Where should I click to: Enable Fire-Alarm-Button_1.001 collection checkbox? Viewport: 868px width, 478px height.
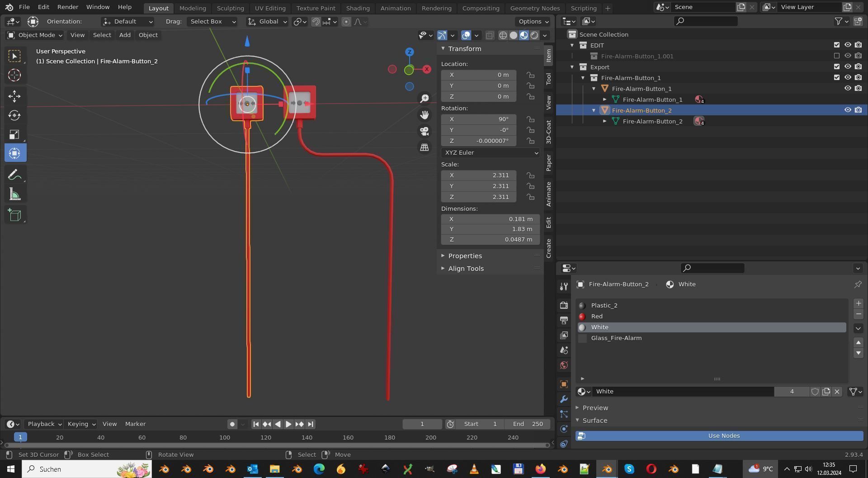[837, 56]
